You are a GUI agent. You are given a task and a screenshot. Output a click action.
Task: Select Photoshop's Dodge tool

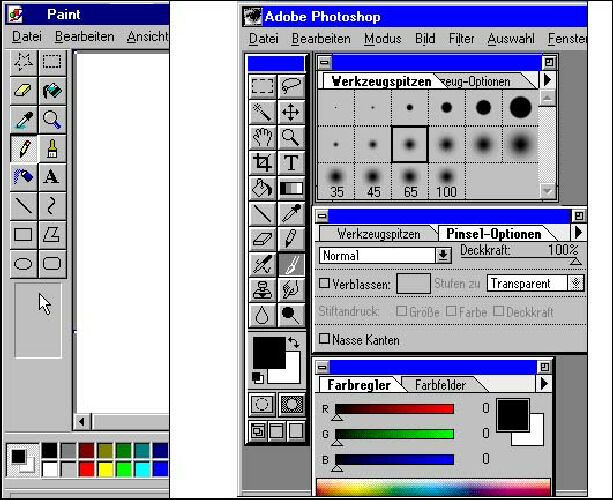pos(291,315)
